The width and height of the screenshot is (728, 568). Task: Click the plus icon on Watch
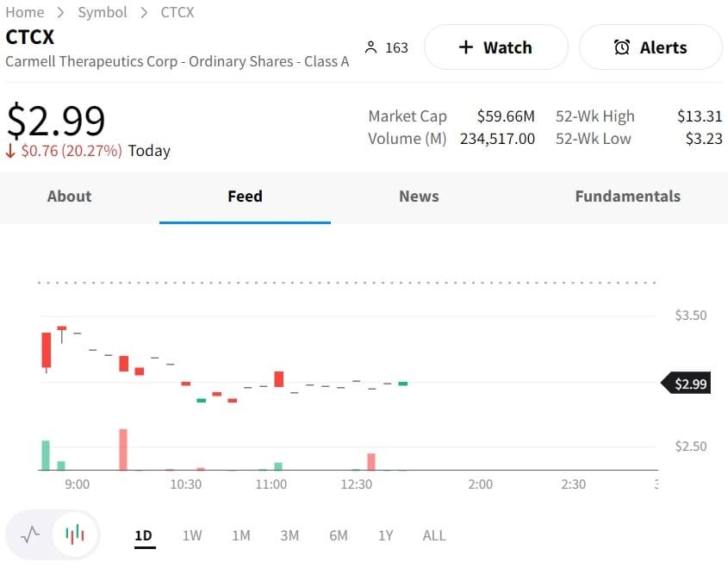(x=466, y=47)
